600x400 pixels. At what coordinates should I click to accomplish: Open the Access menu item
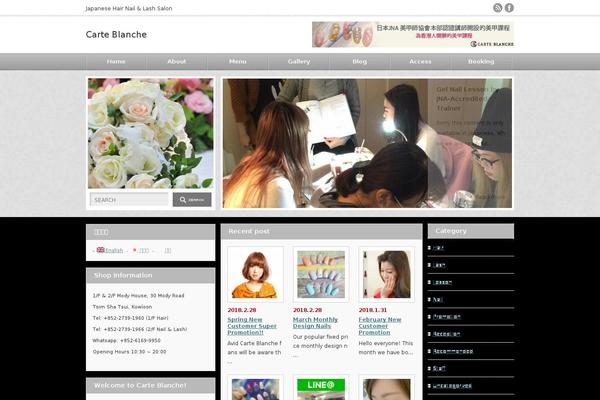tap(421, 61)
